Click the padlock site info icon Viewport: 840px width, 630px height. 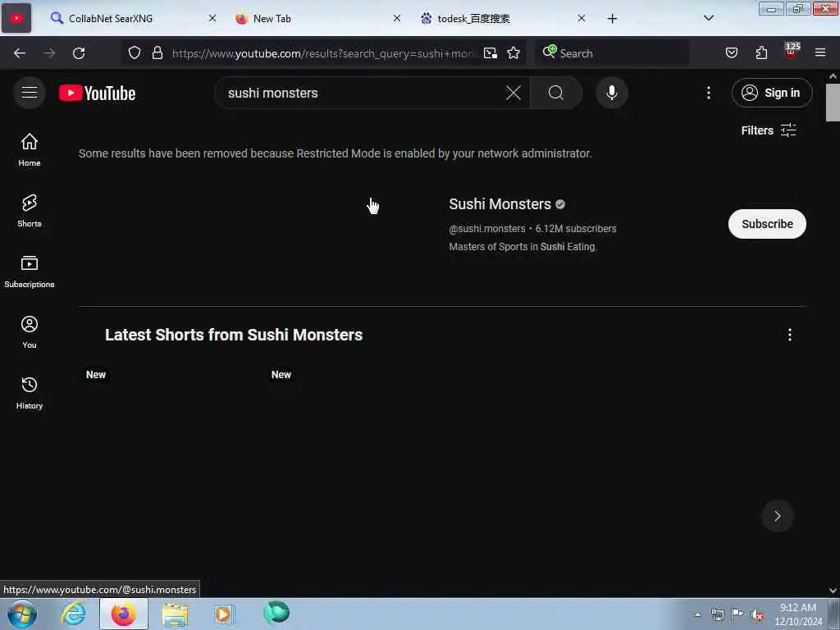[157, 52]
